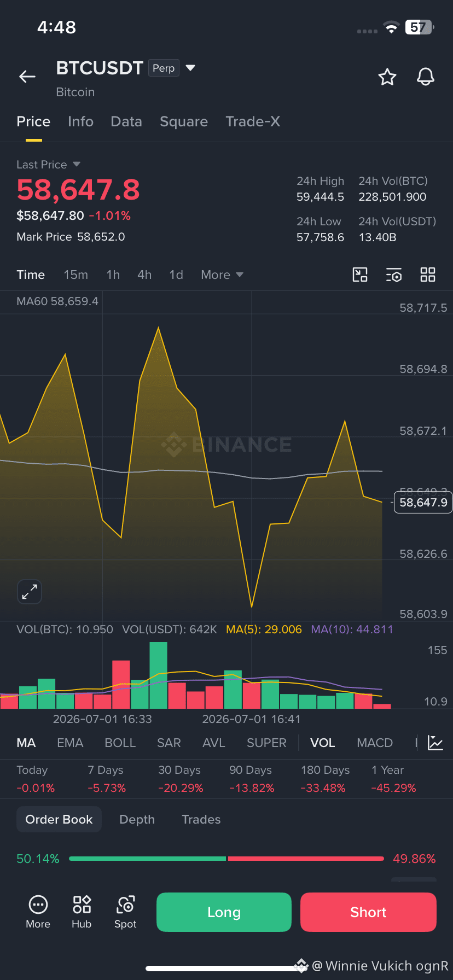Open Order Book tab

pos(59,819)
